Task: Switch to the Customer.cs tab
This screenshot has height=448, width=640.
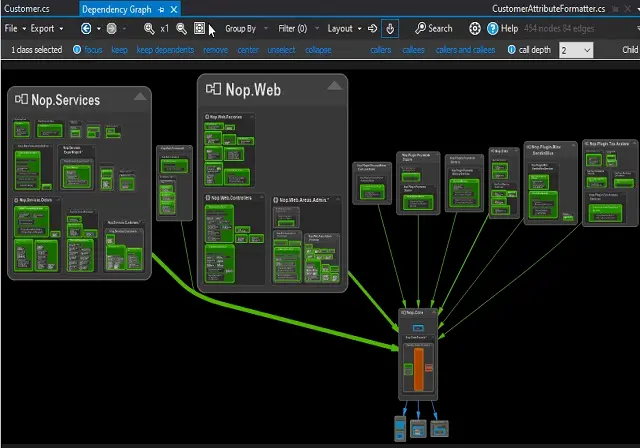Action: (x=27, y=9)
